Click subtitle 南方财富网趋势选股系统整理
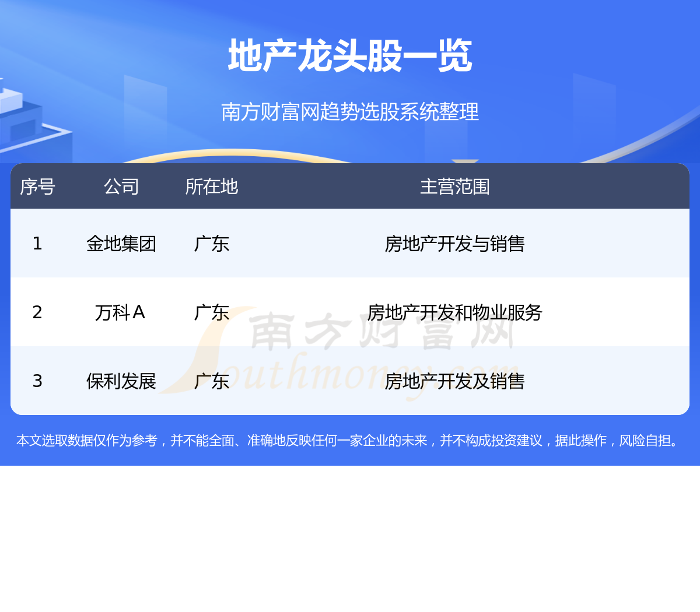The height and width of the screenshot is (612, 700). (x=350, y=111)
